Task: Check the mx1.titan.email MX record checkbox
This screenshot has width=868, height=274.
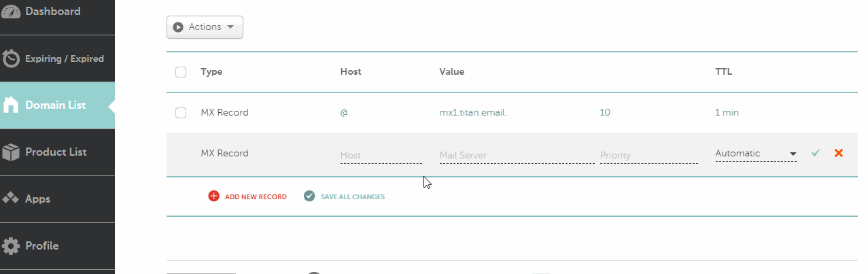Action: (181, 113)
